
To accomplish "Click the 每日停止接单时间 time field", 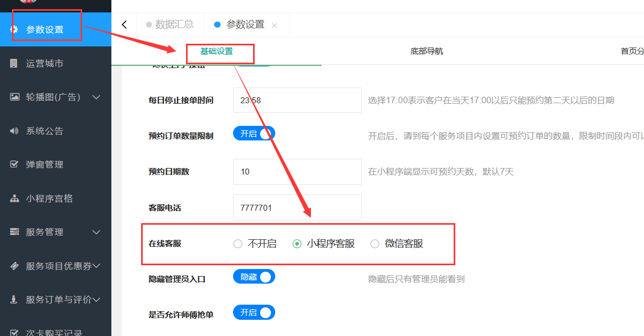I will point(297,100).
